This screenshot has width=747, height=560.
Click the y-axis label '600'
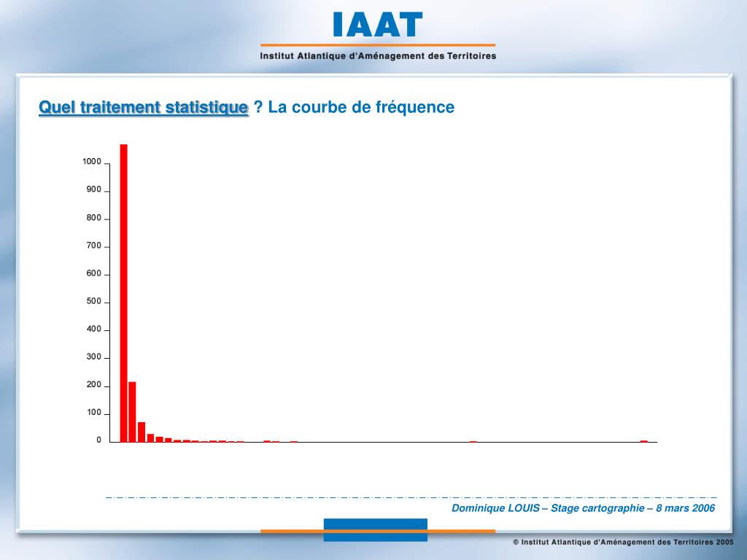tap(94, 273)
